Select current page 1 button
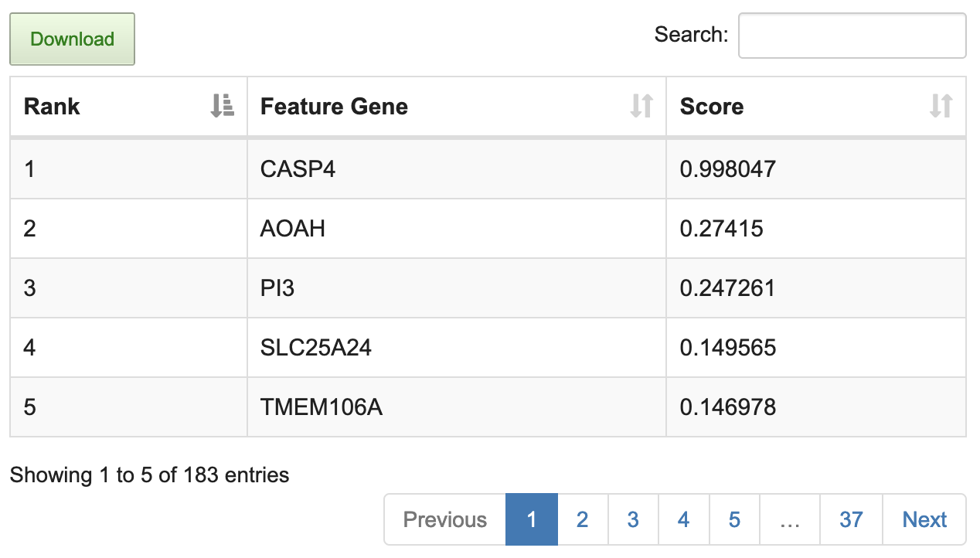This screenshot has height=558, width=980. (532, 519)
